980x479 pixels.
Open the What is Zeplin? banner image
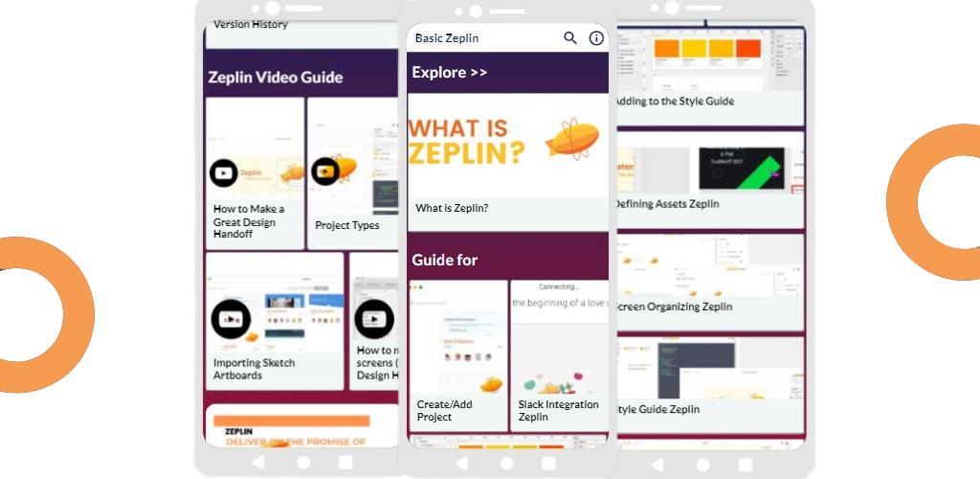[x=508, y=146]
